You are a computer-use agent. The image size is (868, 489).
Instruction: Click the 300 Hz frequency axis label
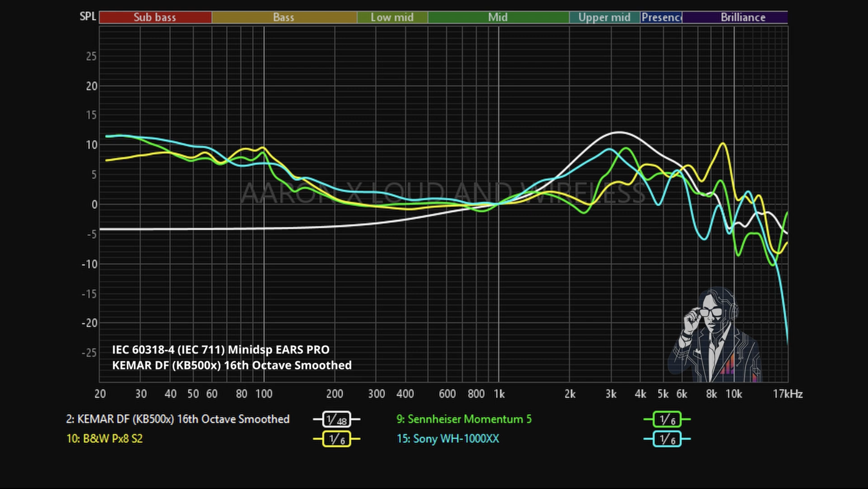[x=376, y=394]
